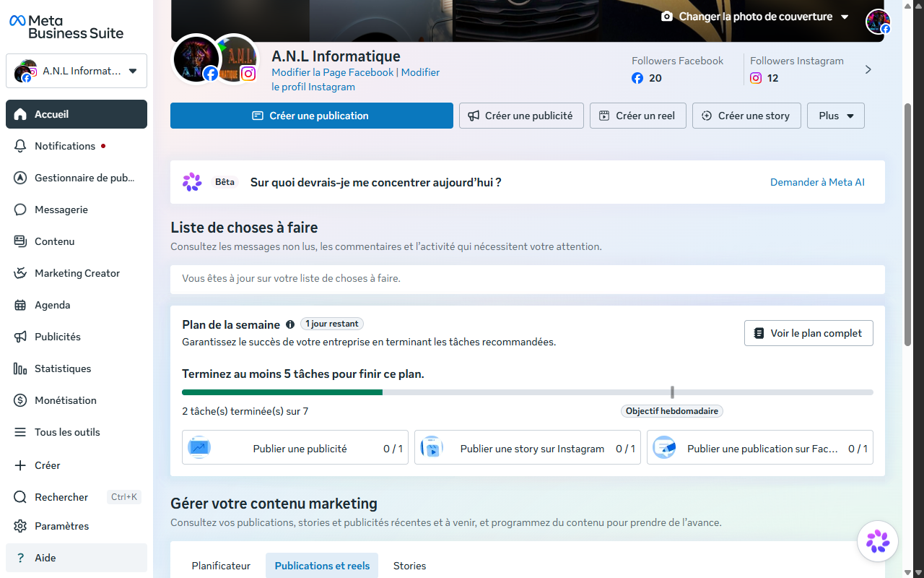Viewport: 924px width, 578px height.
Task: Open the Statistiques bar chart icon
Action: coord(20,368)
